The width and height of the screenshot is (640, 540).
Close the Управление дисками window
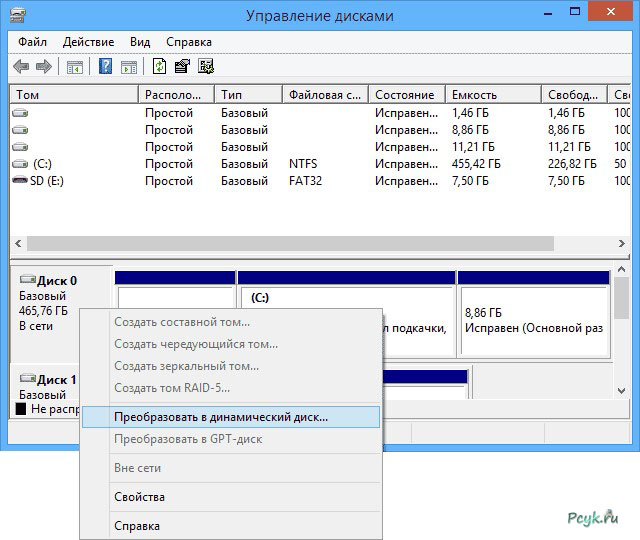(x=611, y=11)
